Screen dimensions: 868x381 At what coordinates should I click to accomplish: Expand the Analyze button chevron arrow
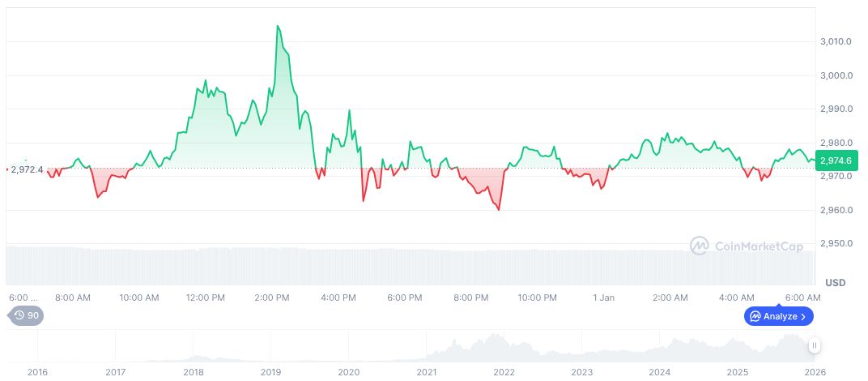[804, 316]
